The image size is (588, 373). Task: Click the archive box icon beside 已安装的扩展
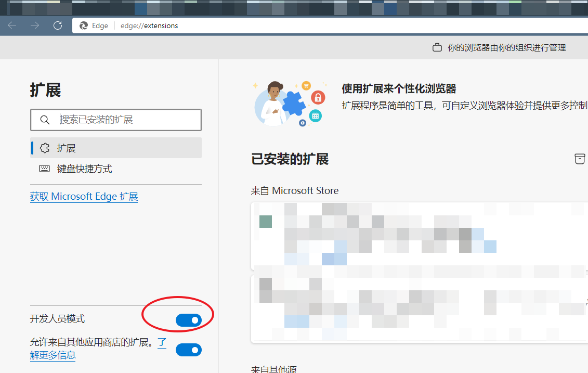tap(579, 159)
